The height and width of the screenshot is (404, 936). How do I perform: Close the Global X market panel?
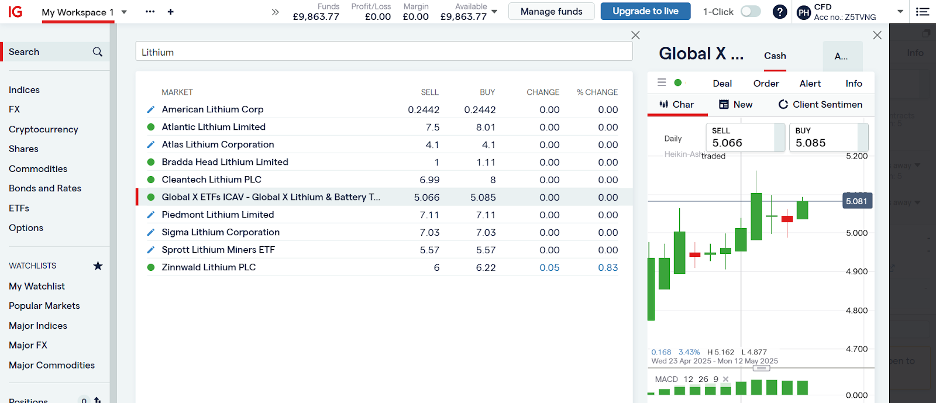click(877, 35)
